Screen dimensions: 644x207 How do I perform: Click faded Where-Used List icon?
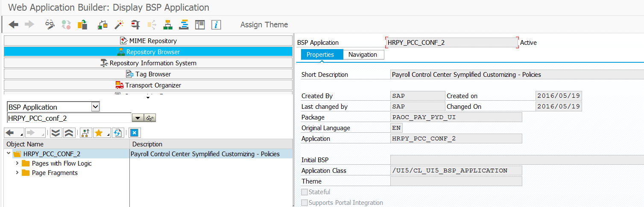(152, 25)
